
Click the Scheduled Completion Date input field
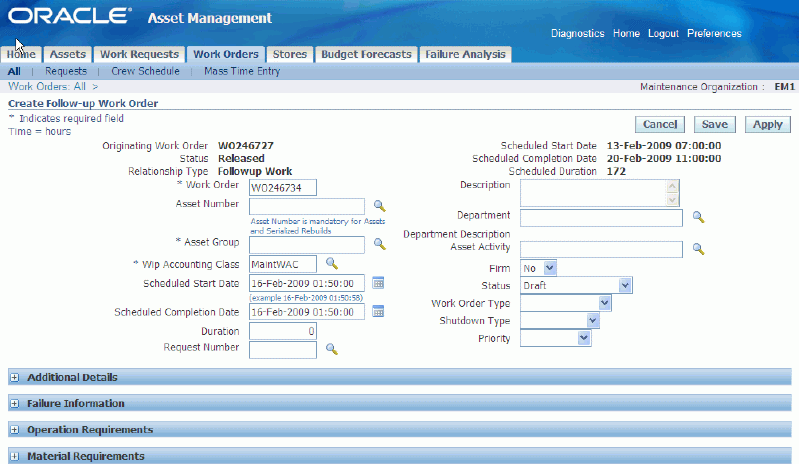click(x=307, y=312)
